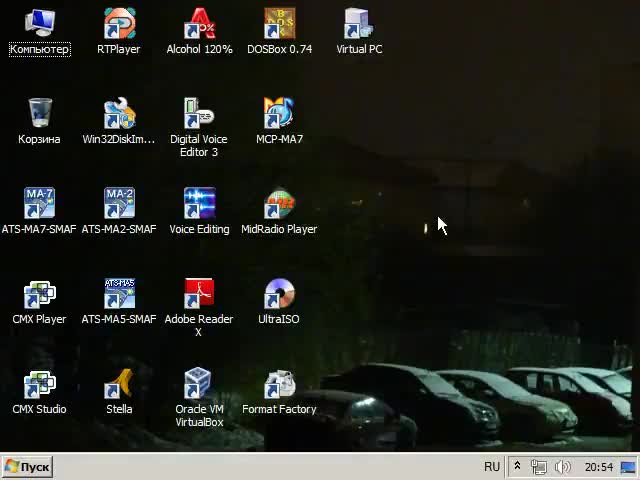Open the Пуск start menu
This screenshot has height=480, width=640.
coord(27,467)
